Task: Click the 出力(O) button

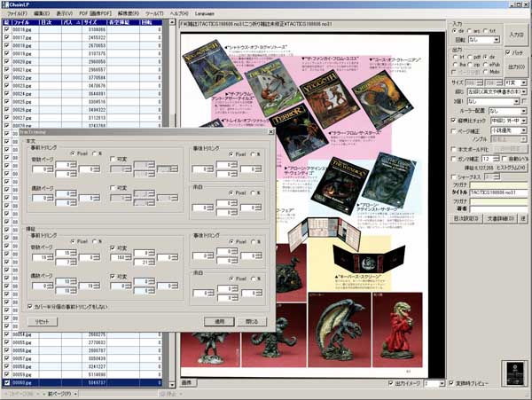Action: 516,67
